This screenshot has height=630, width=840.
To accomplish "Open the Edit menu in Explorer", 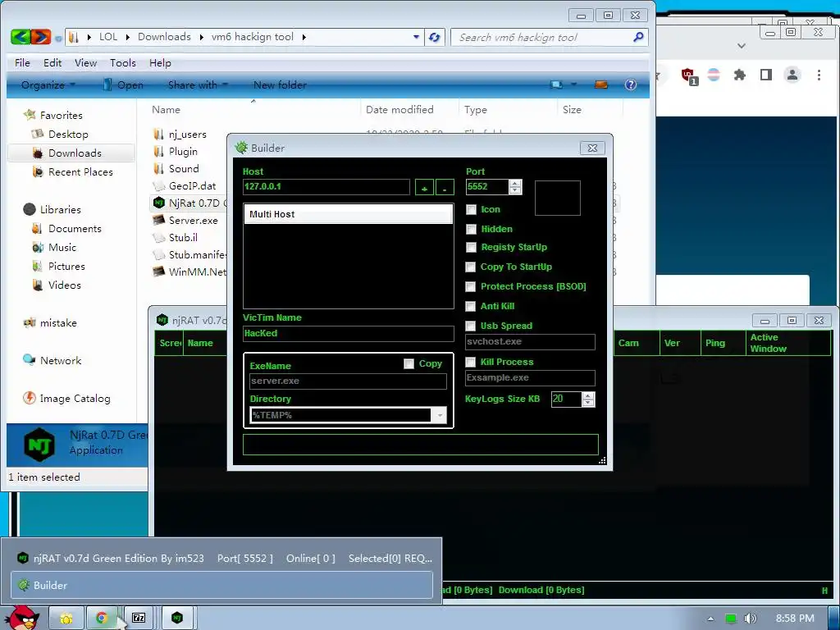I will [x=52, y=62].
